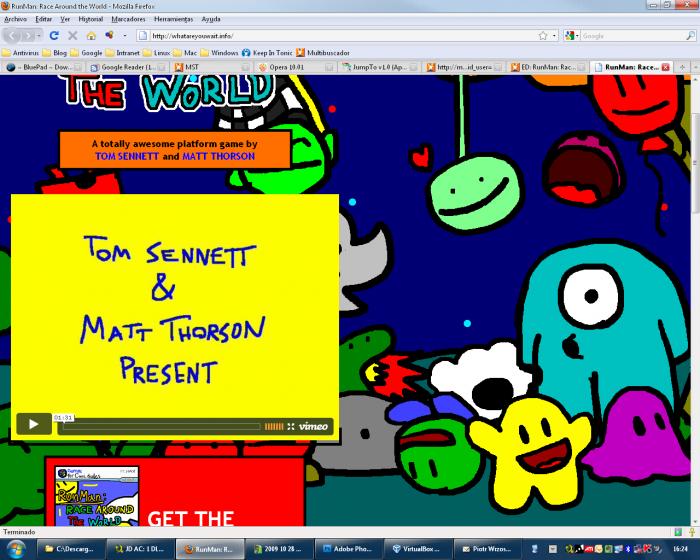Close the active RunMan: Race tab
700x560 pixels.
tap(666, 67)
